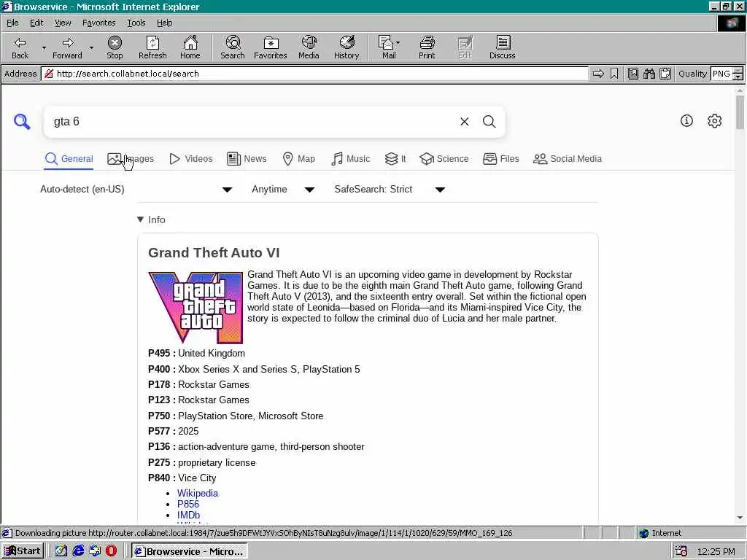Select the General tab

(69, 159)
